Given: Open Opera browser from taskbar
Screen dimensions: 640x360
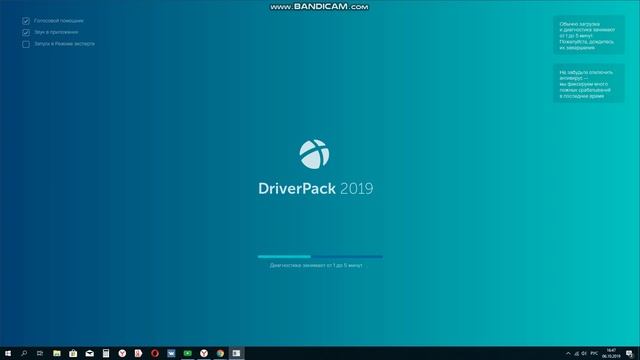Looking at the screenshot, I should tap(155, 353).
